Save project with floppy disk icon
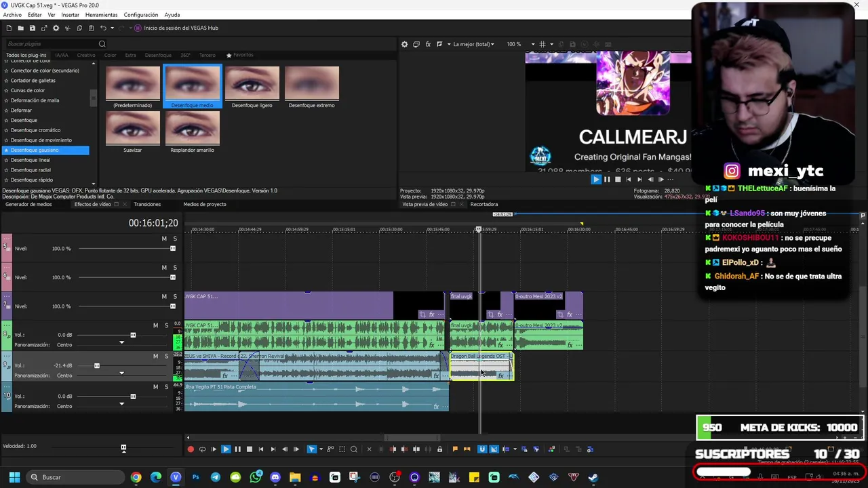 tap(33, 28)
